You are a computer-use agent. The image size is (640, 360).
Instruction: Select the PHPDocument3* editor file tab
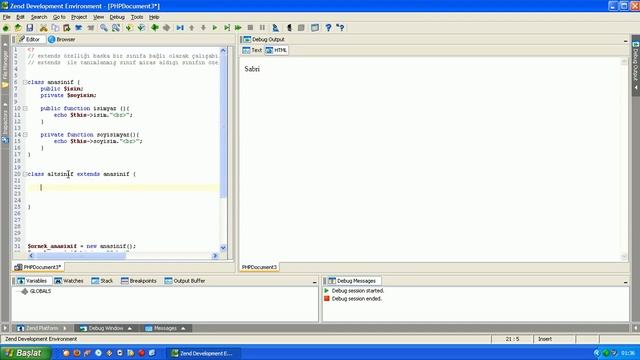click(38, 267)
